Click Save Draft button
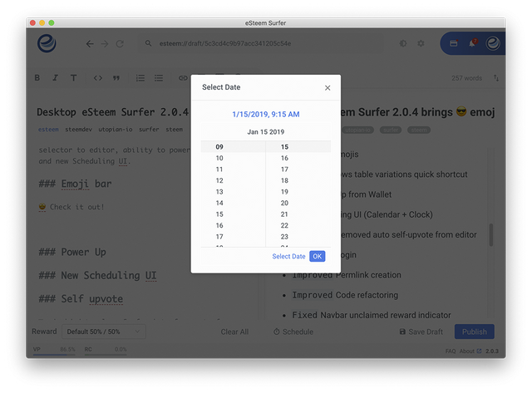Image resolution: width=532 pixels, height=393 pixels. pos(421,332)
